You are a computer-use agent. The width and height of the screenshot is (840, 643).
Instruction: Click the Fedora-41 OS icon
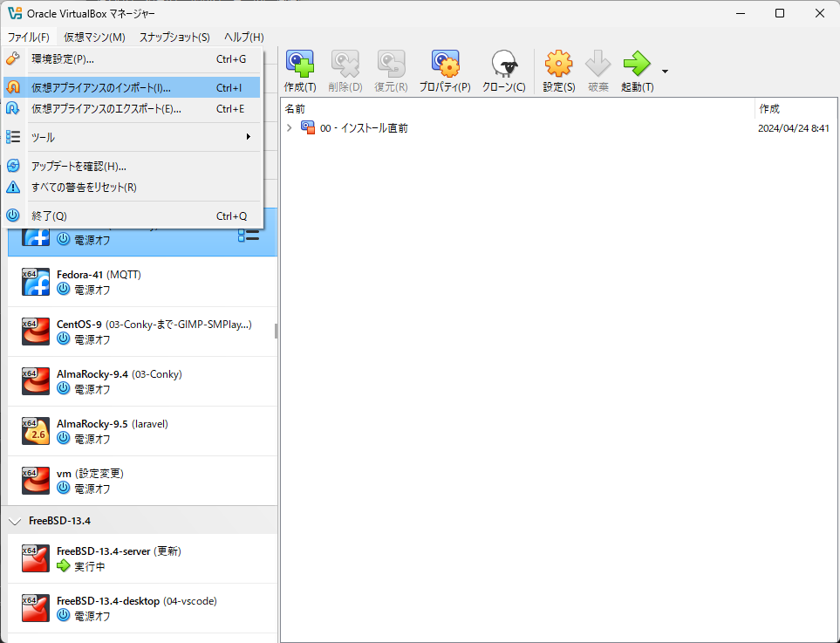36,282
